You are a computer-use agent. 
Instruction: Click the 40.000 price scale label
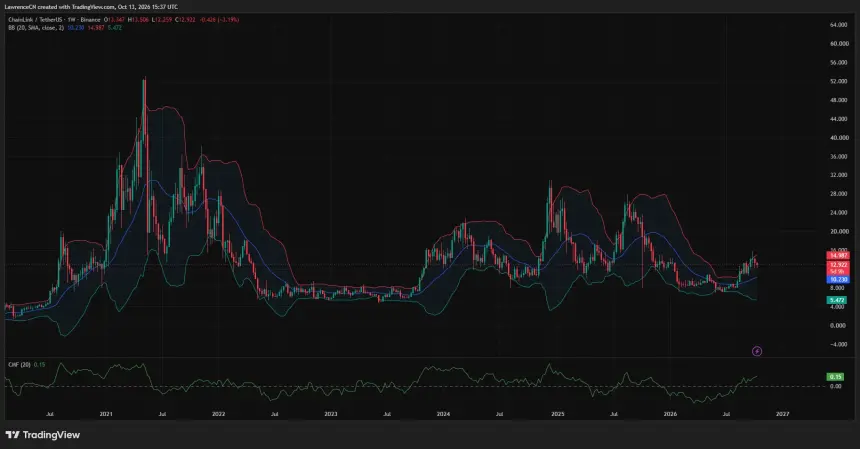(x=839, y=138)
